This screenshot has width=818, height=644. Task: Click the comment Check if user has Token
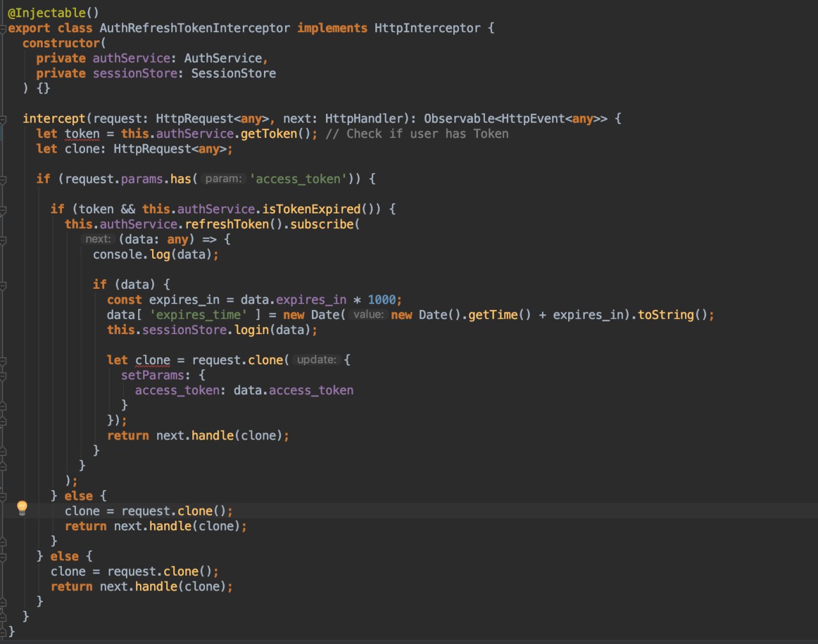417,134
